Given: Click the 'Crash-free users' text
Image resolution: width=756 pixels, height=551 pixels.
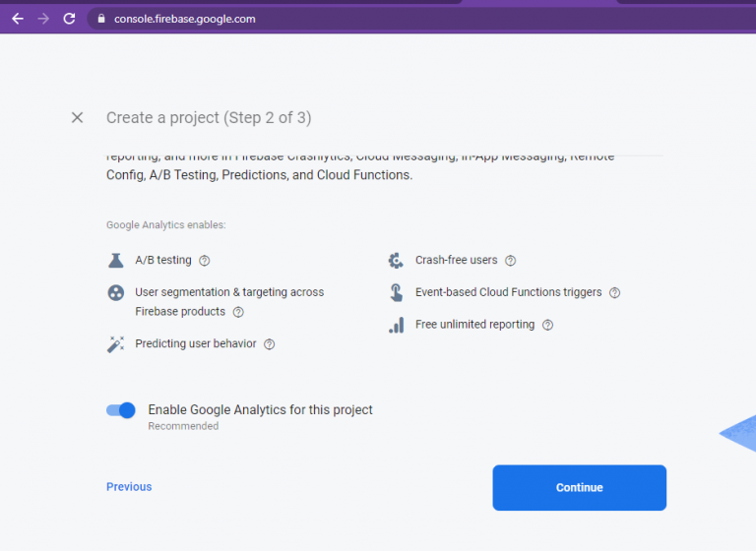Looking at the screenshot, I should point(456,261).
